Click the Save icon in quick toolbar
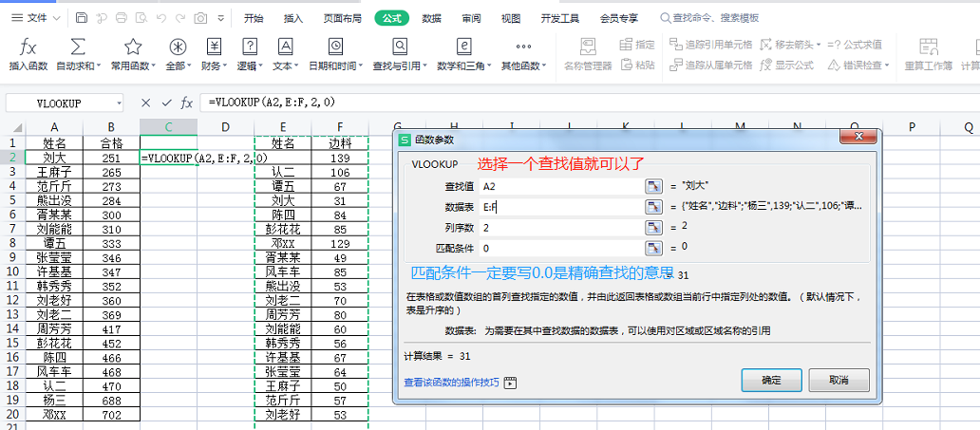The width and height of the screenshot is (980, 430). point(82,18)
